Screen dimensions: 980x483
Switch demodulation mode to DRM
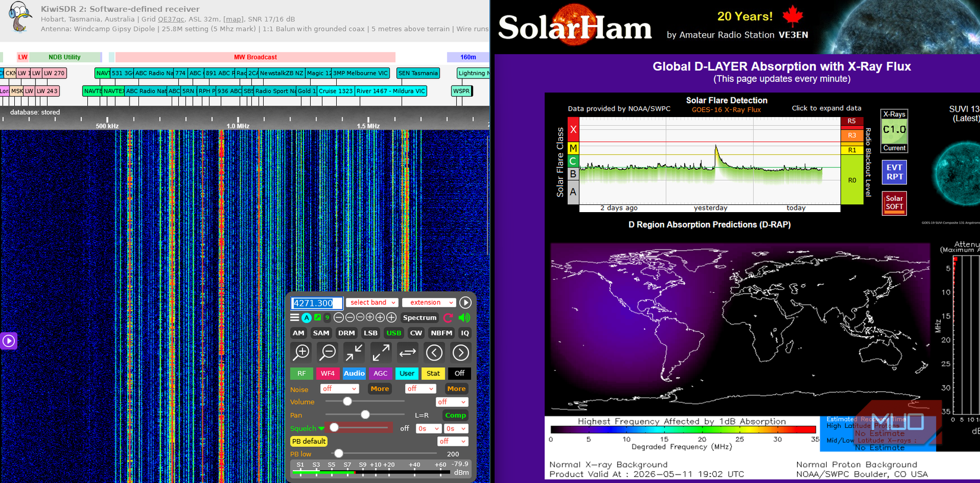(346, 333)
